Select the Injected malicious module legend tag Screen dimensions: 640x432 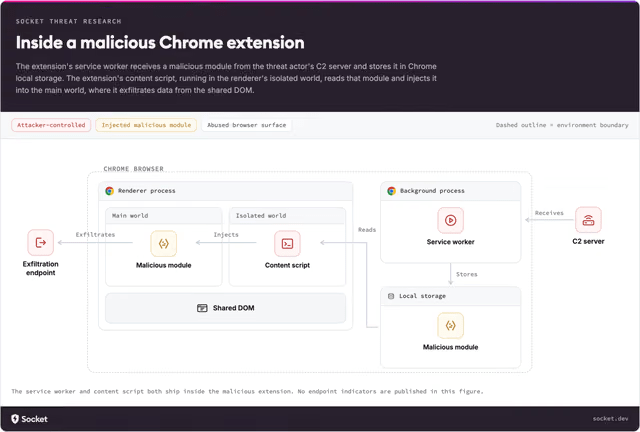click(x=146, y=125)
